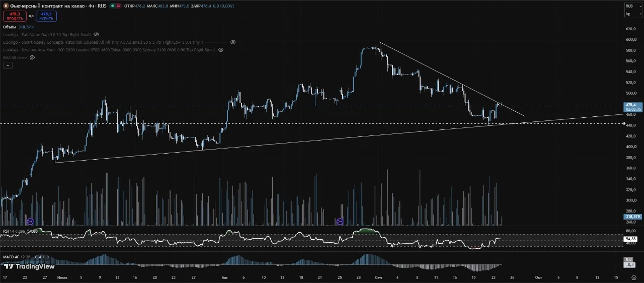The image size is (644, 283).
Task: Click the pink approximate-data indicator icon
Action: 118,6
